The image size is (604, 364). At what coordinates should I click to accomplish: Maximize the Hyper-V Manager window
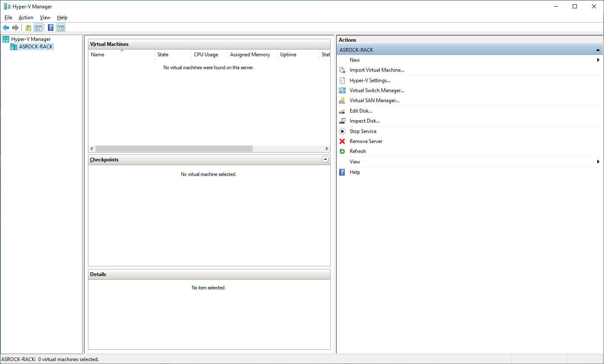point(575,6)
